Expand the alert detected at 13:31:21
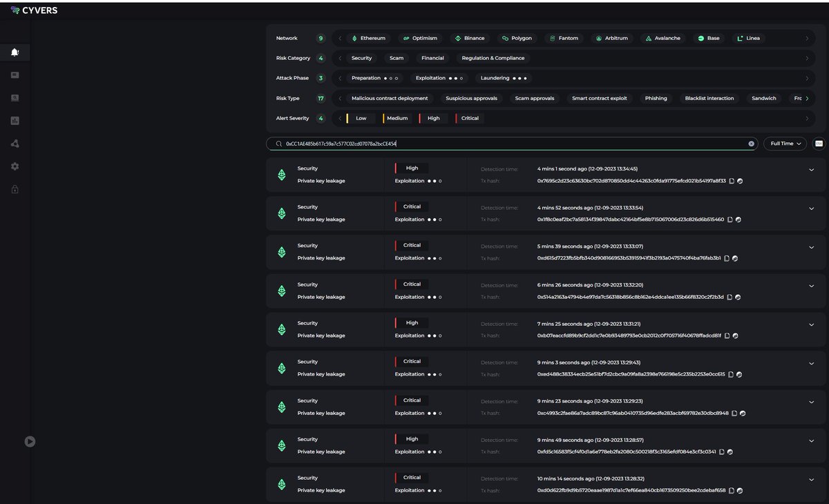This screenshot has width=829, height=504. [x=812, y=324]
